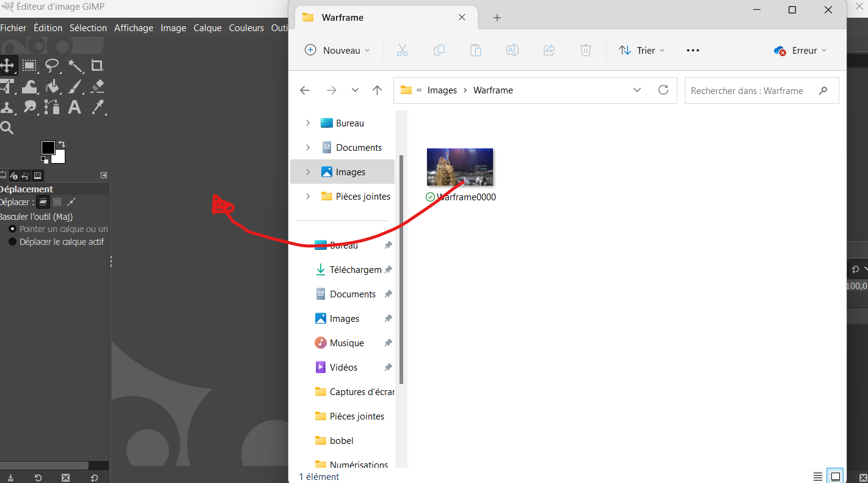Select the Bucket Fill tool
The height and width of the screenshot is (483, 868).
click(52, 87)
